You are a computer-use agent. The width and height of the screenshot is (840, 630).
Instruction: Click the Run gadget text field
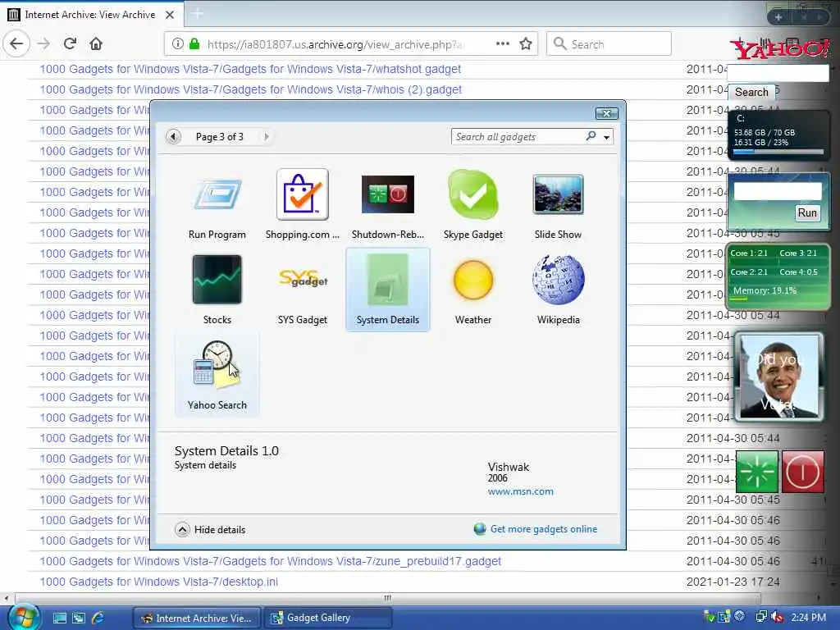point(778,192)
